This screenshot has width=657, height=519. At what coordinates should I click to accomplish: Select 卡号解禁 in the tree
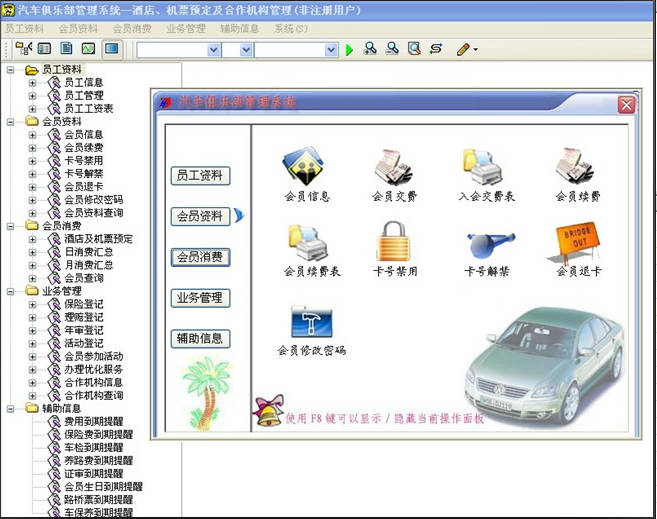coord(83,174)
